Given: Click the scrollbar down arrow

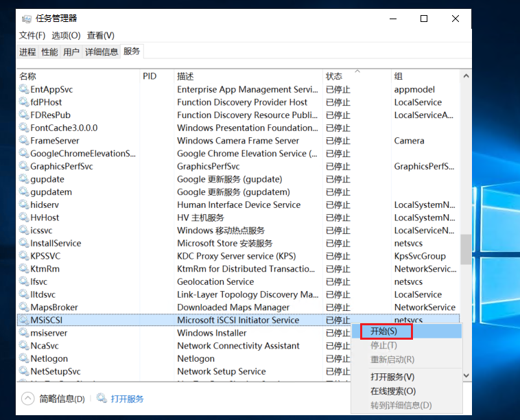Looking at the screenshot, I should (x=466, y=375).
